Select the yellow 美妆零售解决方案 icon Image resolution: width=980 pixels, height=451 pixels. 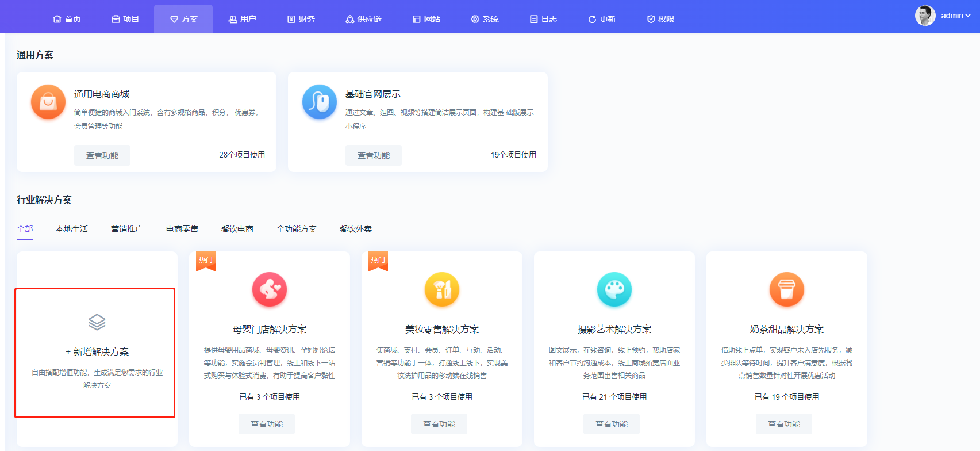tap(442, 289)
